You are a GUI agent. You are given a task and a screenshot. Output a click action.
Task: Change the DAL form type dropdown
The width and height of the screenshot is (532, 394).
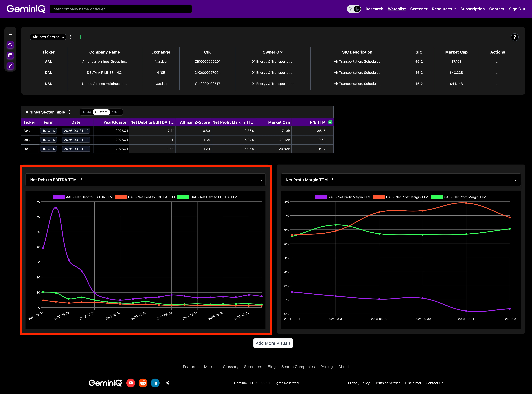tap(49, 140)
